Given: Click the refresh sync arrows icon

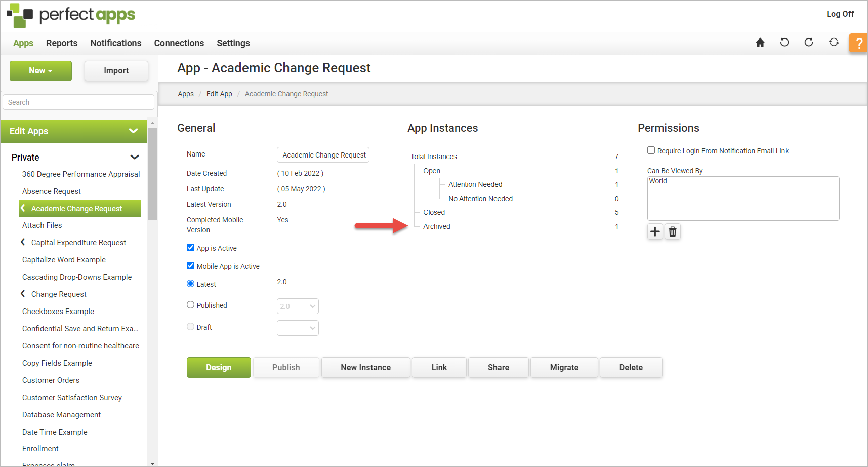Looking at the screenshot, I should point(833,43).
